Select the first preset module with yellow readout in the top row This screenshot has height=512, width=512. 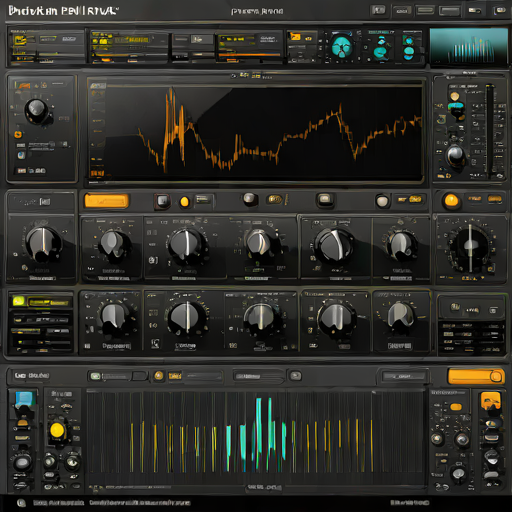pyautogui.click(x=46, y=47)
